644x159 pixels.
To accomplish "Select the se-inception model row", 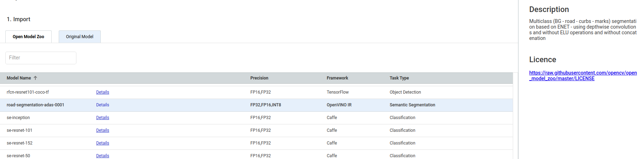I will pyautogui.click(x=256, y=118).
